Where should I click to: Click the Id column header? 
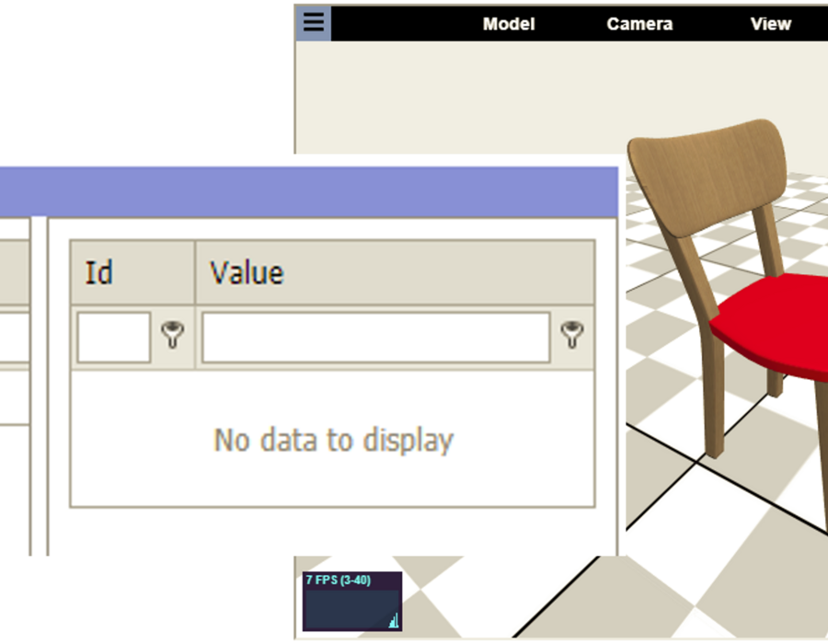coord(132,273)
